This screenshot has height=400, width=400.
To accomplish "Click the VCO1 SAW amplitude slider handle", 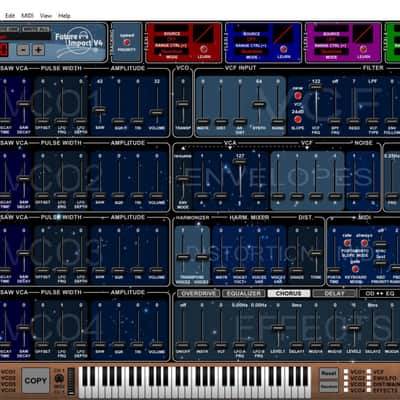I will (x=99, y=109).
